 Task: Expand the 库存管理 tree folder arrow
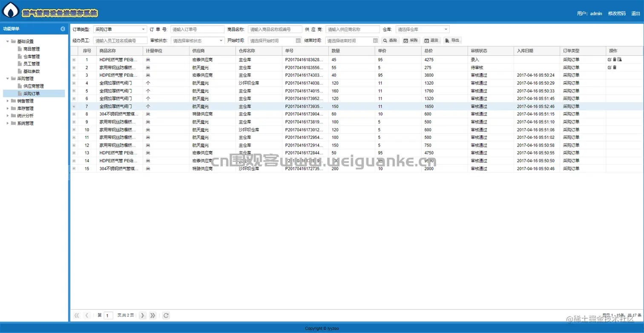7,108
